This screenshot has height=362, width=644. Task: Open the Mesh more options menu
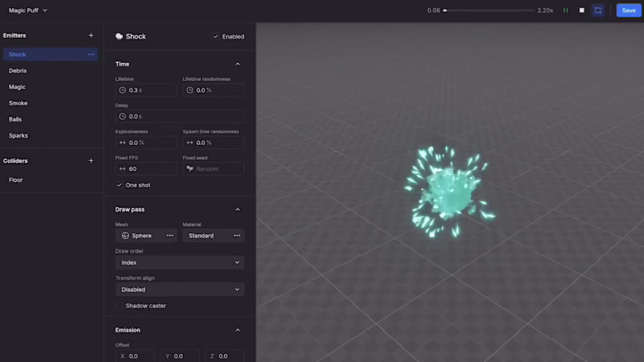click(x=170, y=236)
